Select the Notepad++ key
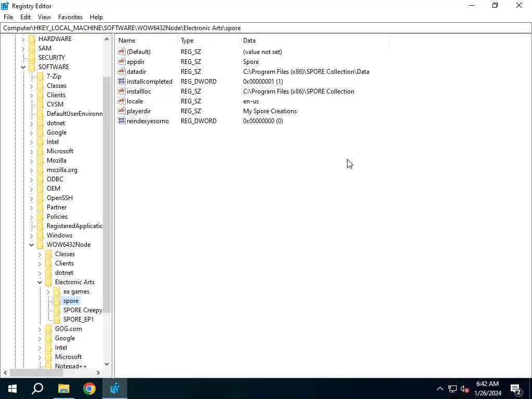 71,366
